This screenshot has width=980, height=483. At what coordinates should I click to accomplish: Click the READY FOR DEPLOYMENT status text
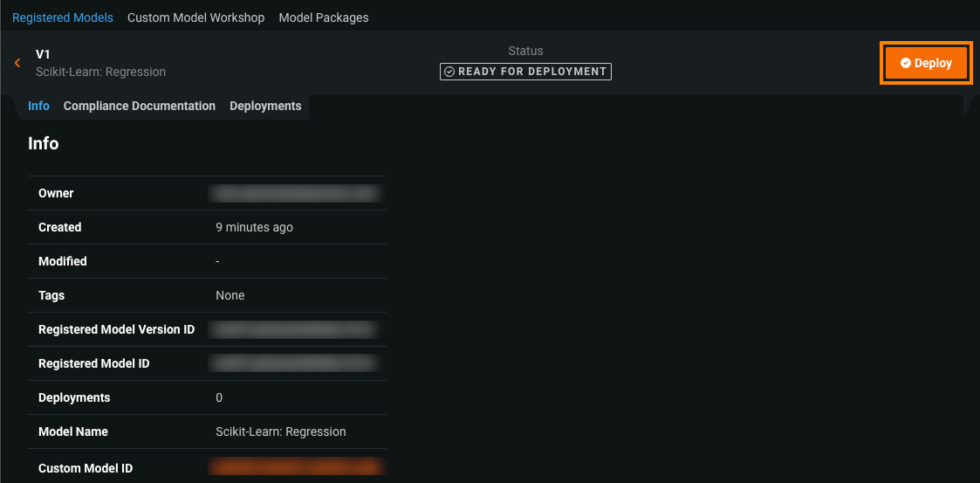point(531,72)
